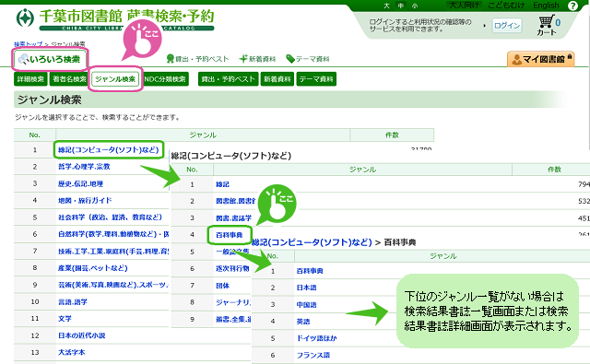Click green 新着資料 tab button

[277, 79]
